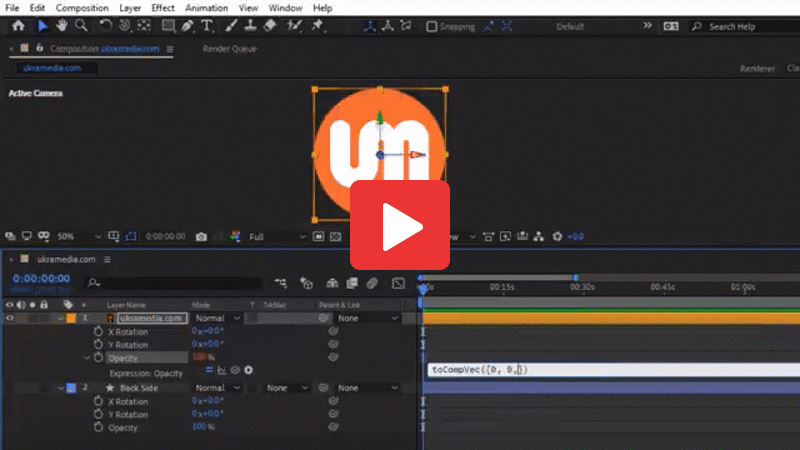Click the Composition Mini-Flowchart icon in timeline
The height and width of the screenshot is (450, 800).
(x=280, y=283)
